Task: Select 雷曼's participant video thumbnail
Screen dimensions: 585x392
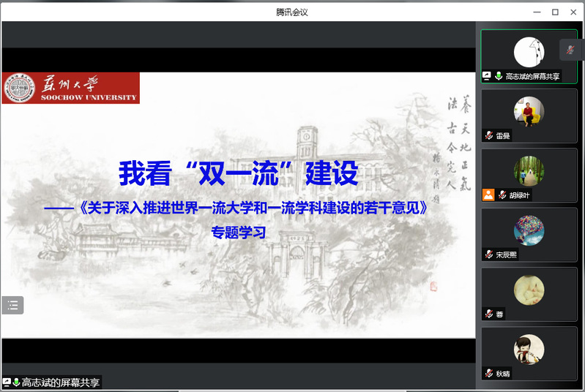Action: [x=529, y=112]
